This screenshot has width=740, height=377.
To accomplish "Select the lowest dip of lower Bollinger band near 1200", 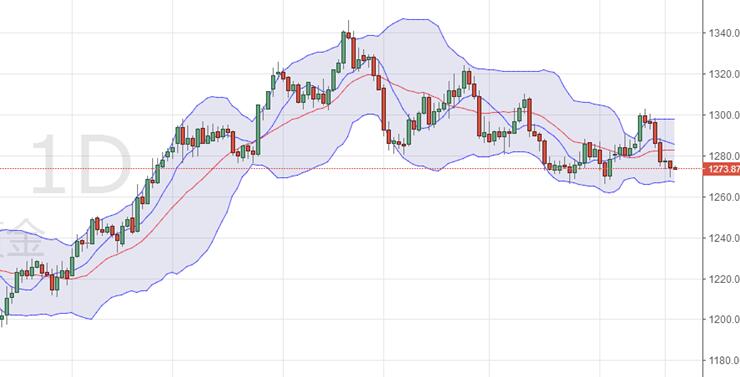I will point(90,318).
